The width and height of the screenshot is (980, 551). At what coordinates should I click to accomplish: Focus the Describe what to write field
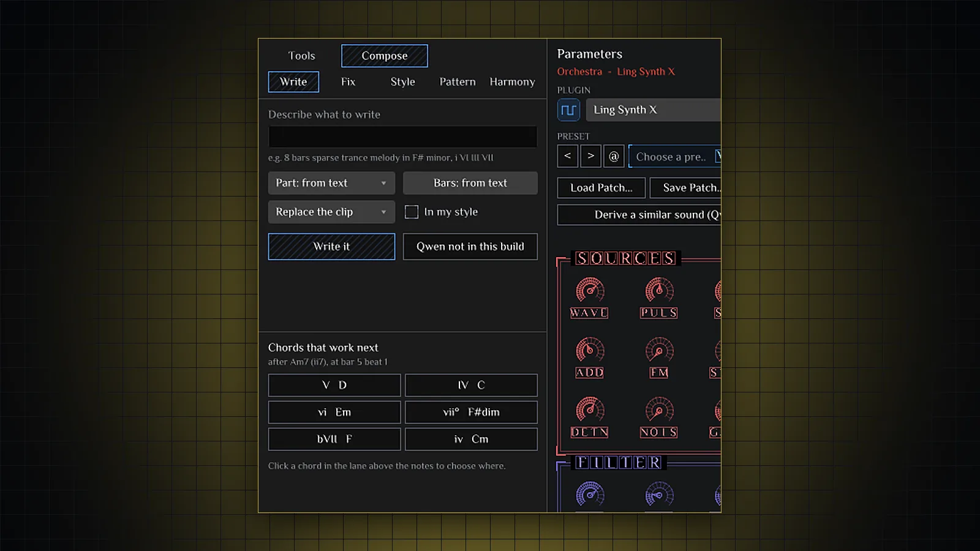pos(402,137)
